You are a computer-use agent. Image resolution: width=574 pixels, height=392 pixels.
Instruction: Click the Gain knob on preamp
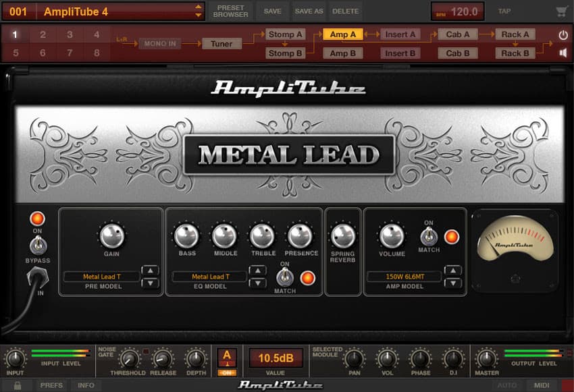pyautogui.click(x=111, y=236)
